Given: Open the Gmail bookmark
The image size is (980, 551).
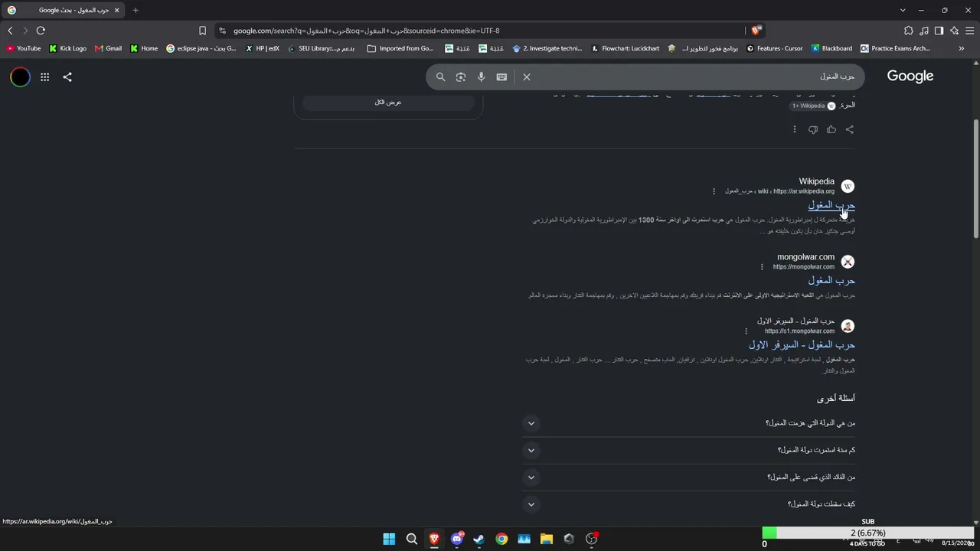Looking at the screenshot, I should (109, 48).
